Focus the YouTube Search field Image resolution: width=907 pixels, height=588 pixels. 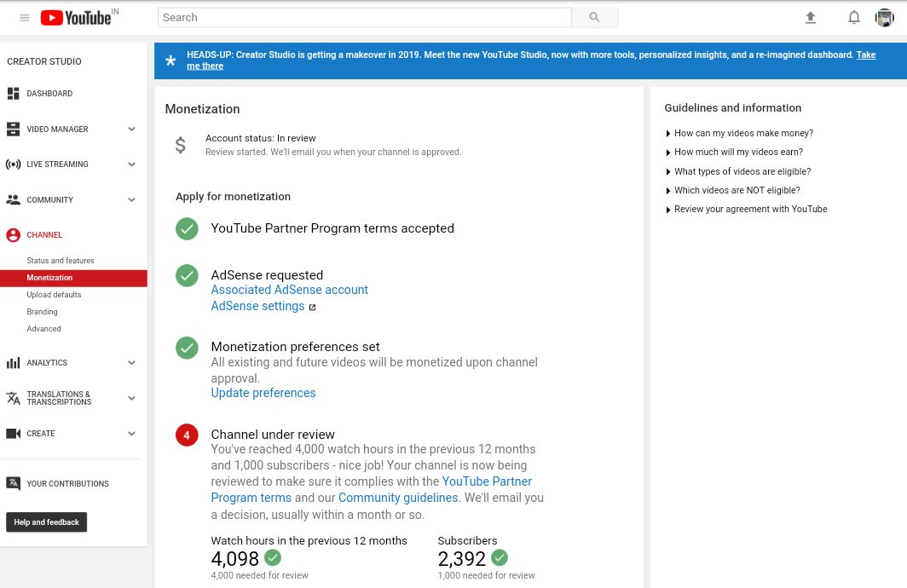[x=365, y=17]
